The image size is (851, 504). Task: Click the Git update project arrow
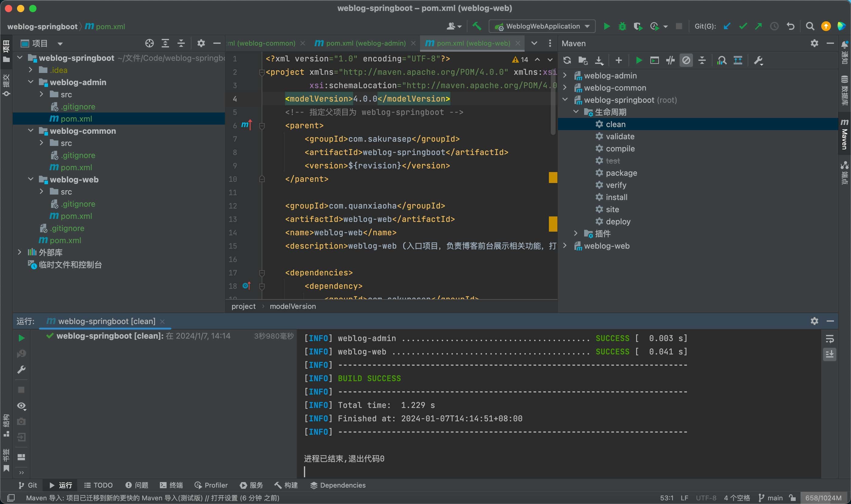click(x=727, y=26)
